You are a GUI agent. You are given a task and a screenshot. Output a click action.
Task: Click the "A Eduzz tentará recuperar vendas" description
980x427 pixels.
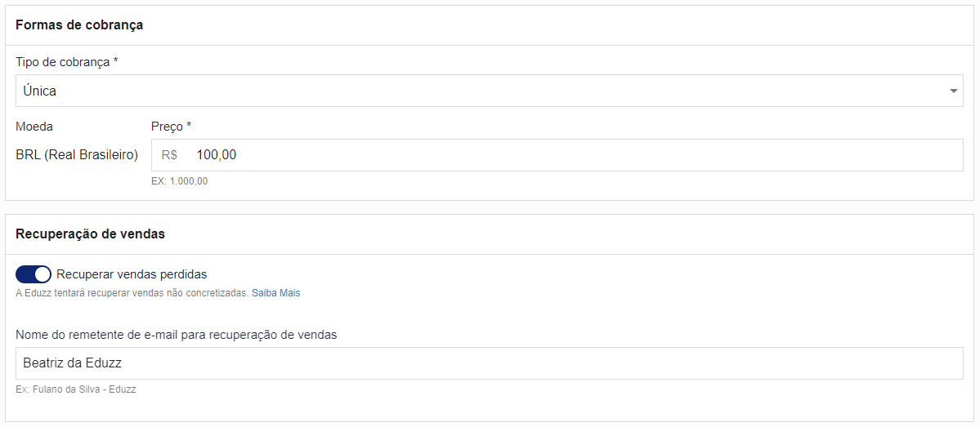pyautogui.click(x=132, y=293)
